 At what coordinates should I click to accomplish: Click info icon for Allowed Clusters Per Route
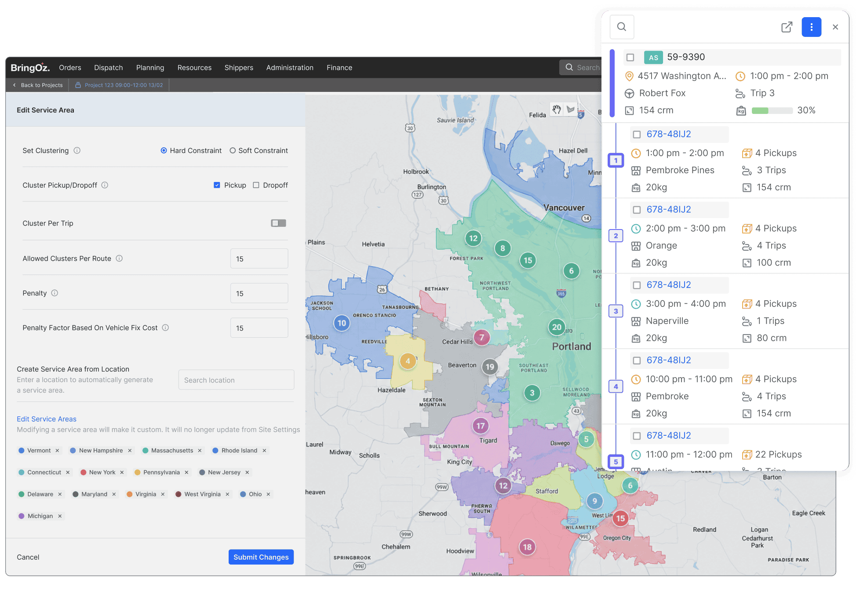(x=119, y=259)
